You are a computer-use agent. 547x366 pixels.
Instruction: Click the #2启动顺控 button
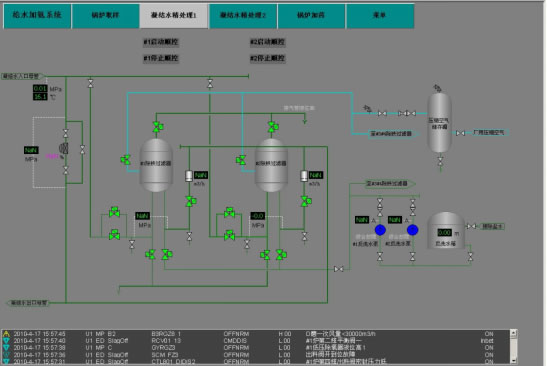267,42
